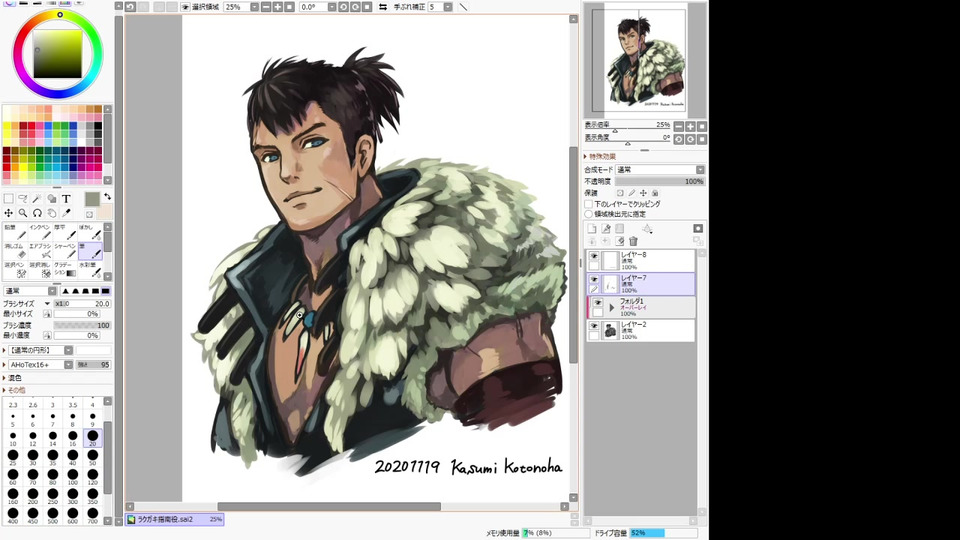Choose the エアブラシ (airbrush) brush
This screenshot has height=540, width=960.
[40, 250]
